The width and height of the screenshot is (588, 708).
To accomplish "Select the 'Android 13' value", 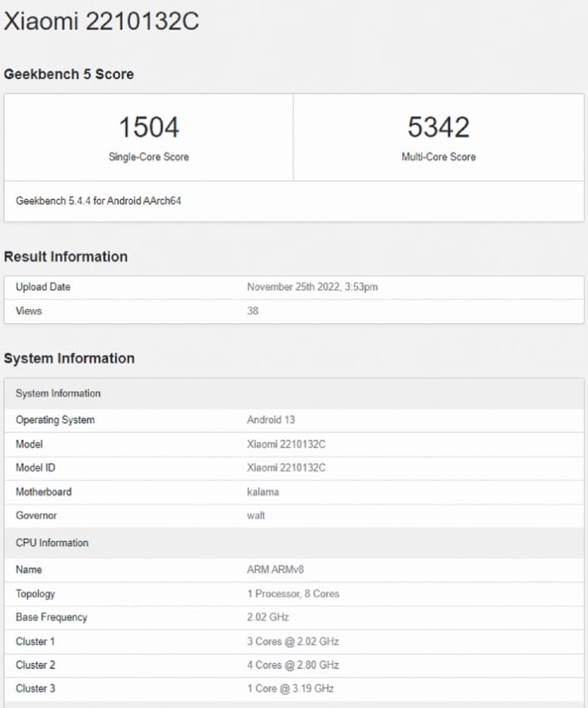I will [x=271, y=420].
